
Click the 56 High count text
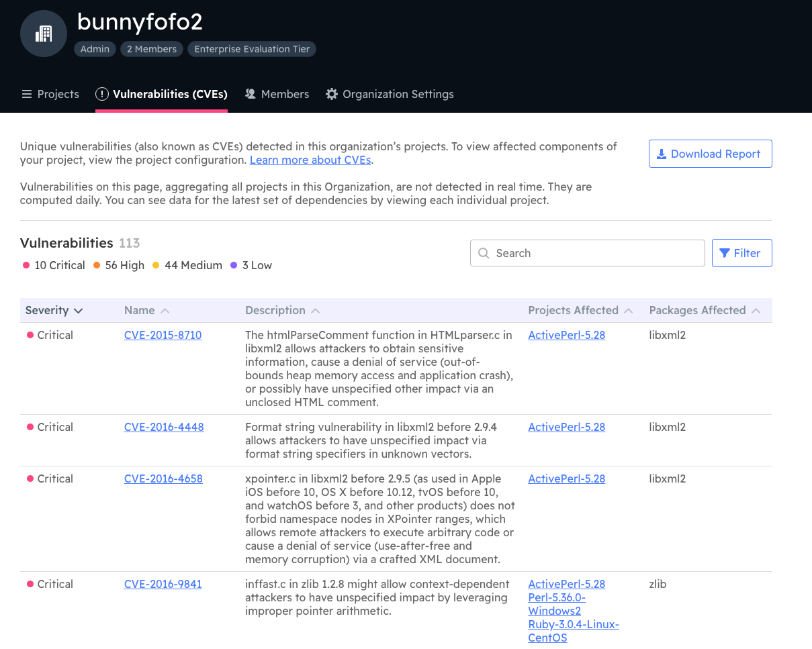click(125, 265)
